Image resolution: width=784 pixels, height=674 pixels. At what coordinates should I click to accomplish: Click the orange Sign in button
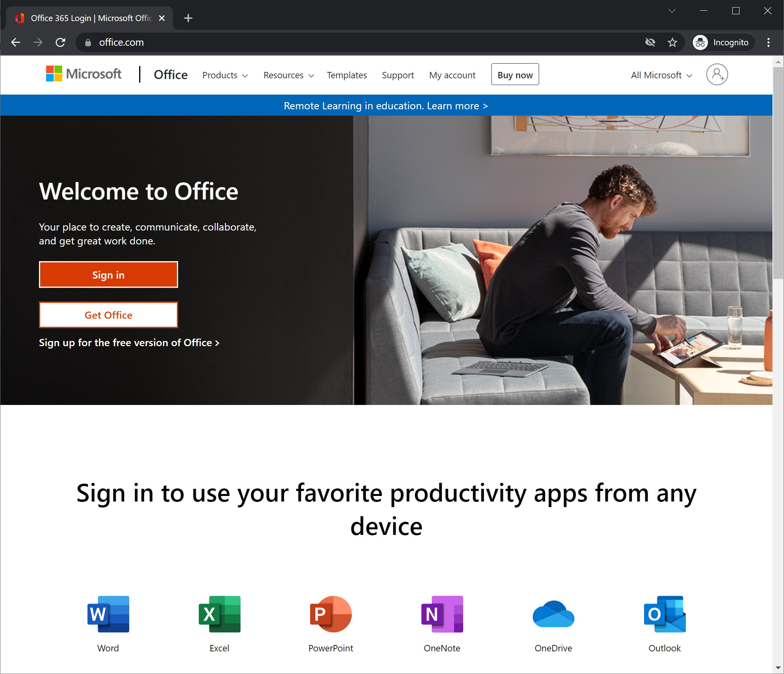[x=108, y=275]
